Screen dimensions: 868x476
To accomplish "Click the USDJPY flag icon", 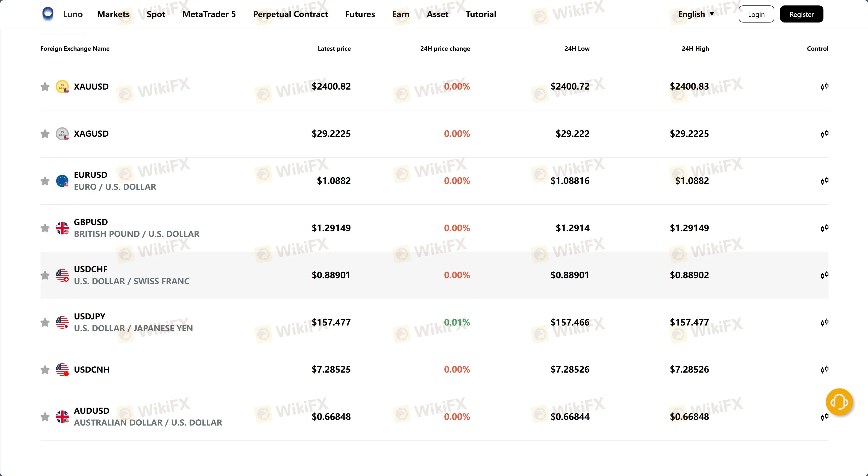I will (x=62, y=323).
